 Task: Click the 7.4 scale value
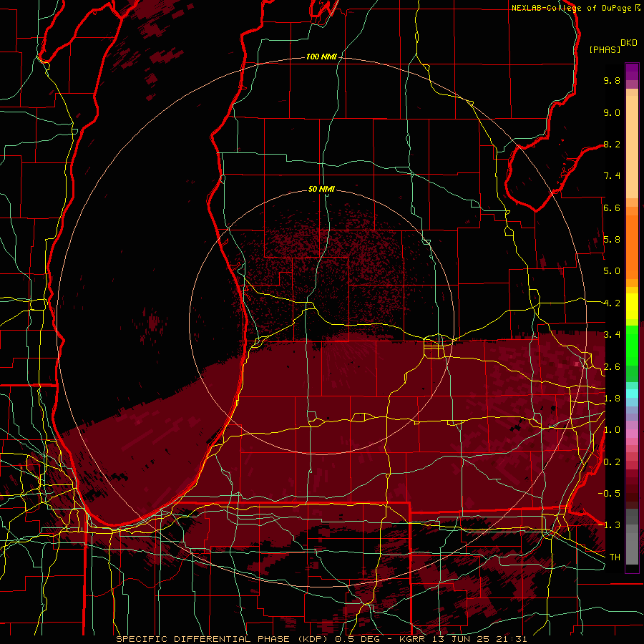[x=612, y=176]
